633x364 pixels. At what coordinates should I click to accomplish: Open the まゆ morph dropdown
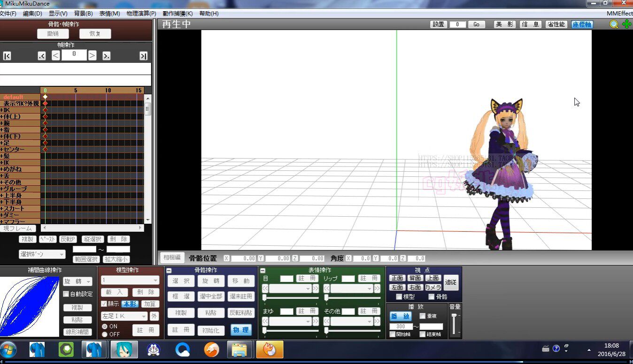[x=290, y=321]
